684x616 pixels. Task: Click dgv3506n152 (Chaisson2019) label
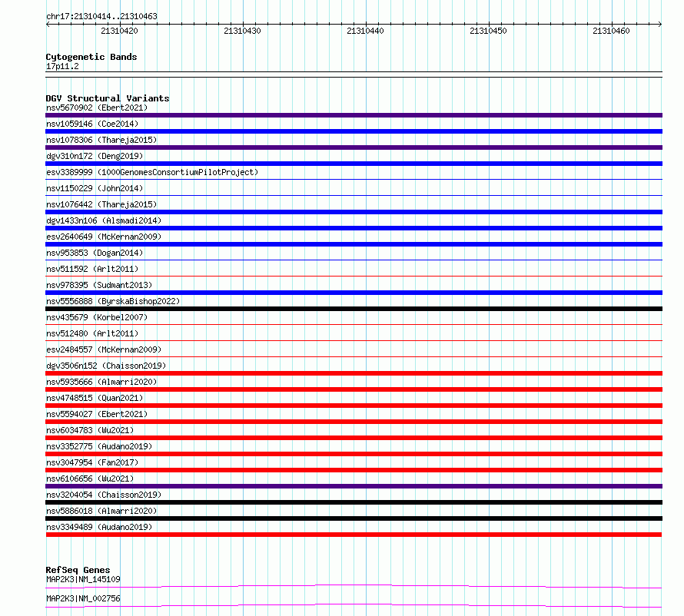(106, 366)
